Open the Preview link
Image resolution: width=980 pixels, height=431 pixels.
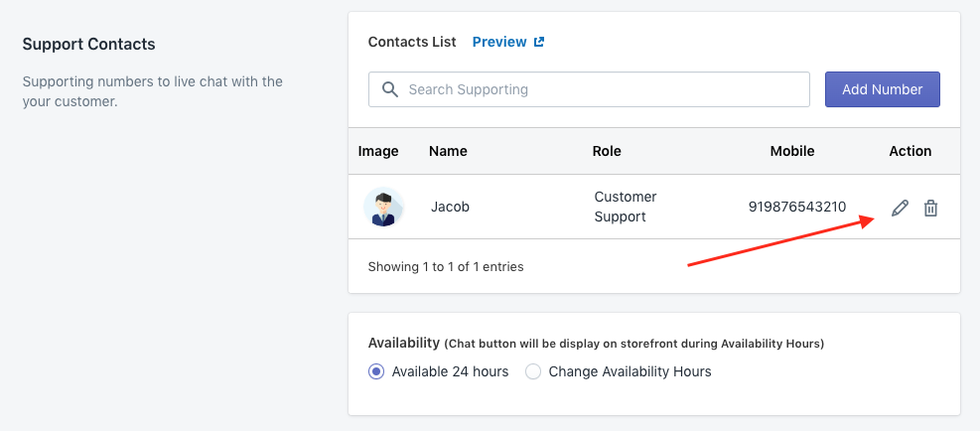tap(499, 42)
